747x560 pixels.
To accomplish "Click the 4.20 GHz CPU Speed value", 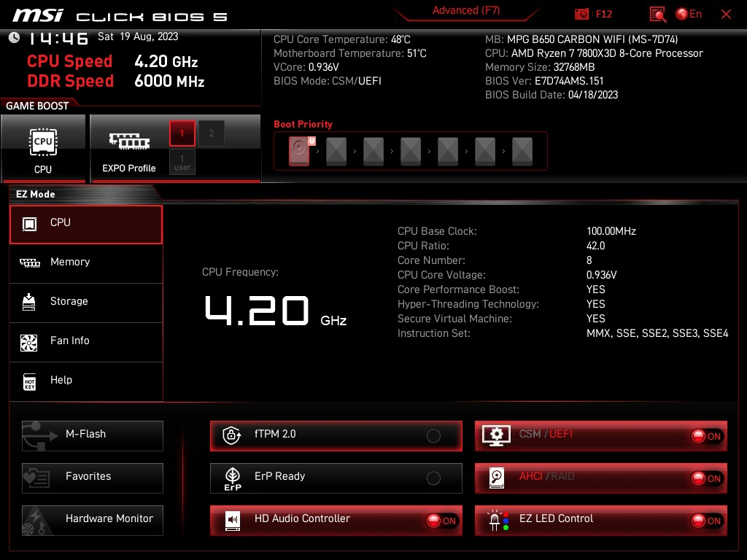I will (166, 61).
